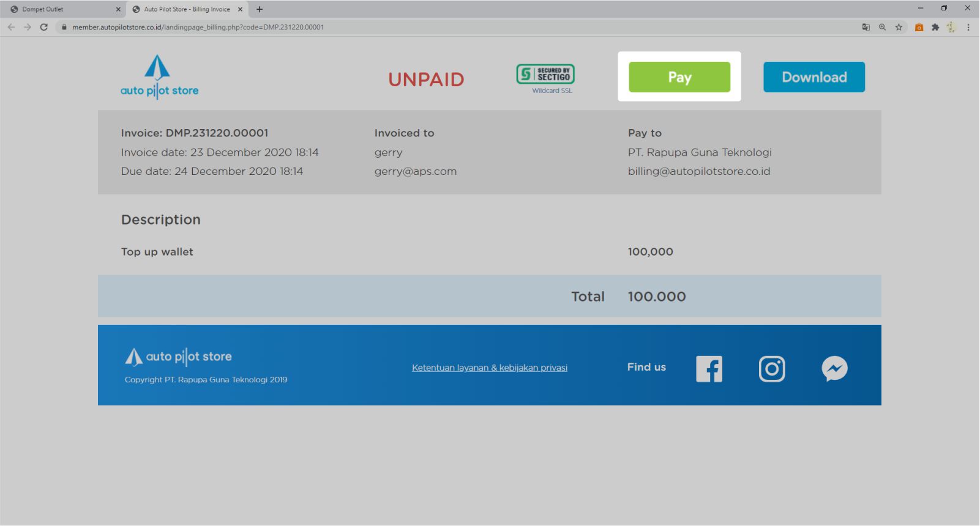Click the Sectigo secured SSL badge
The width and height of the screenshot is (980, 526).
(545, 75)
